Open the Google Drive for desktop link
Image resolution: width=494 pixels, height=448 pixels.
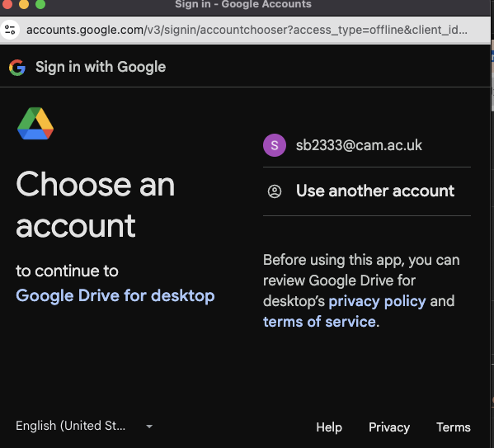115,296
